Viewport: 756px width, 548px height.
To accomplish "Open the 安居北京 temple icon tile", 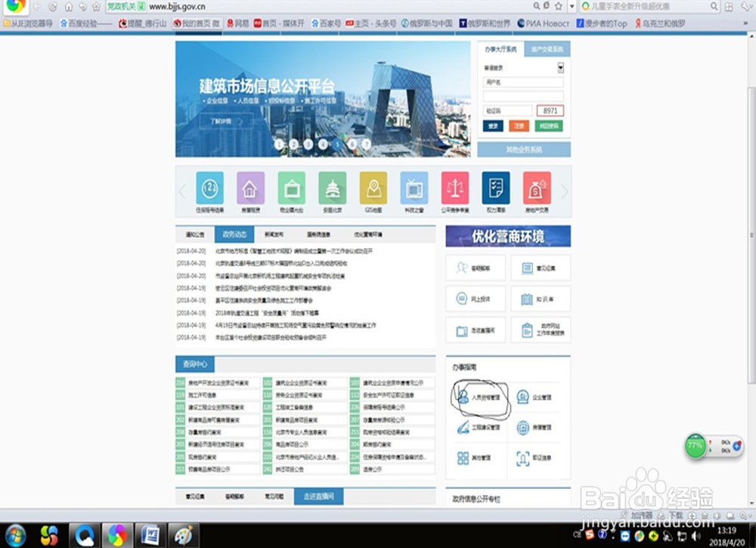I will (332, 188).
